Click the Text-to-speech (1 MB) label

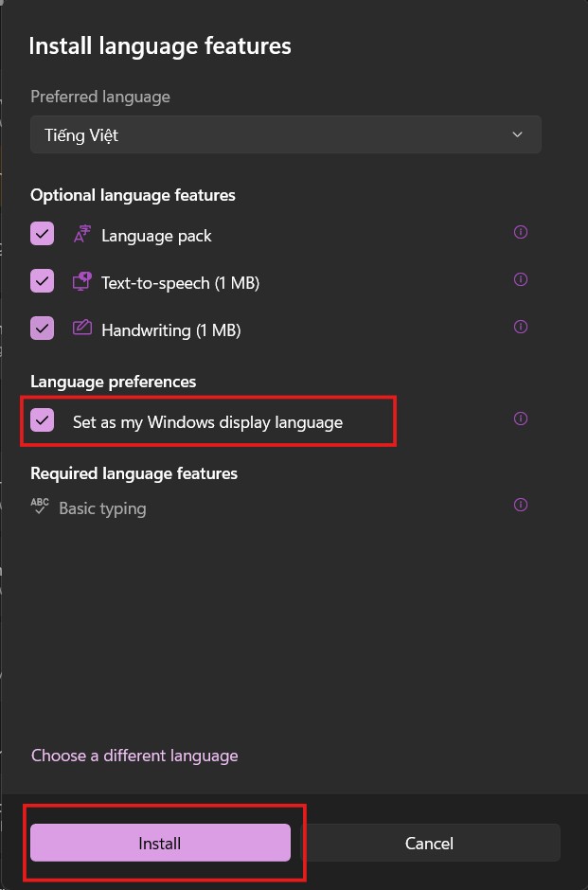tap(181, 283)
